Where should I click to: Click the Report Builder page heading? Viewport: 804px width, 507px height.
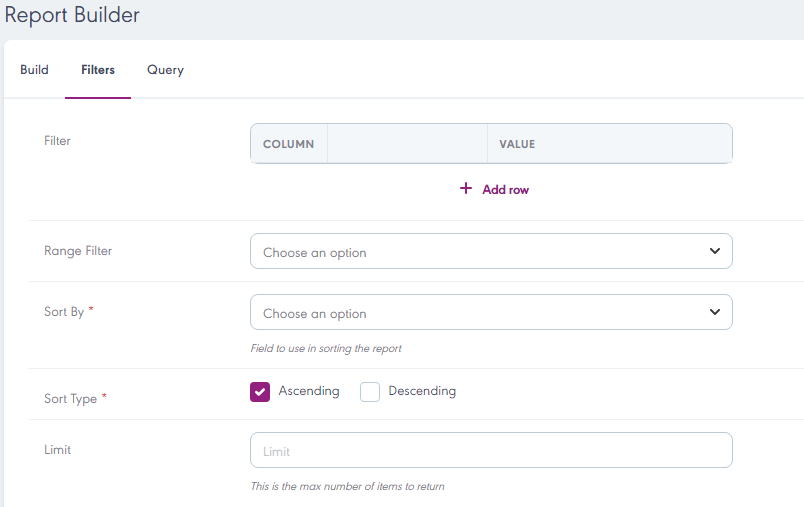(x=72, y=15)
